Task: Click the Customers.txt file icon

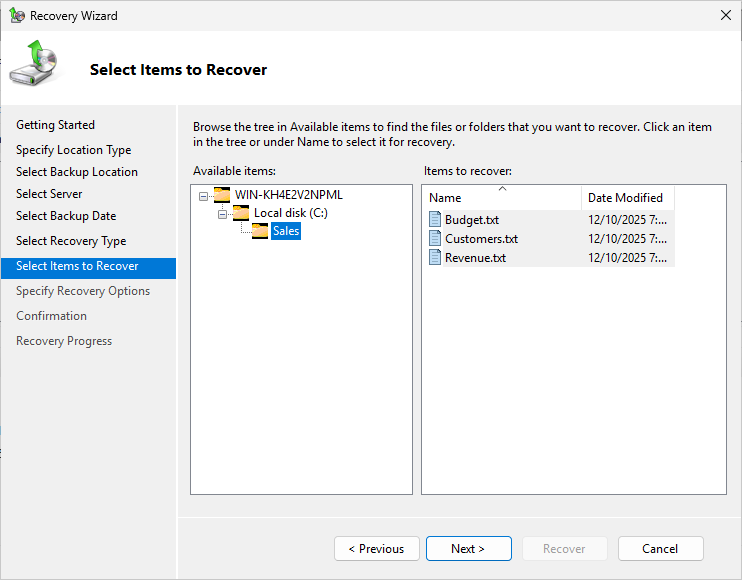Action: [x=435, y=238]
